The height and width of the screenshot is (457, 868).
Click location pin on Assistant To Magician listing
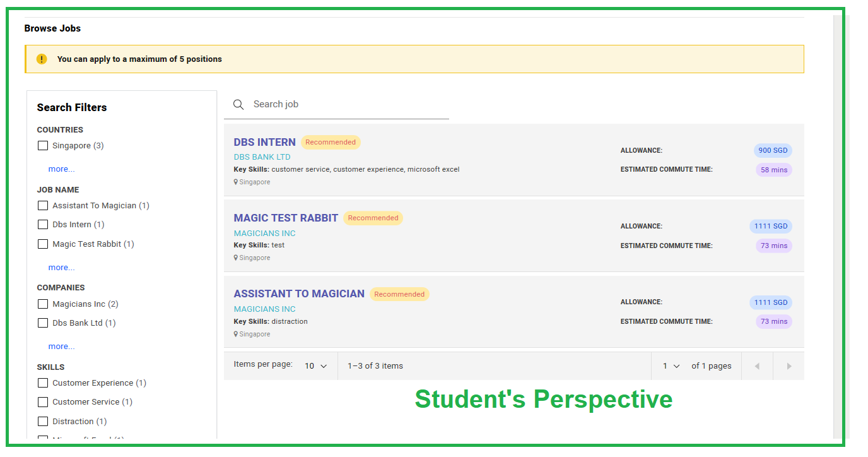[236, 335]
